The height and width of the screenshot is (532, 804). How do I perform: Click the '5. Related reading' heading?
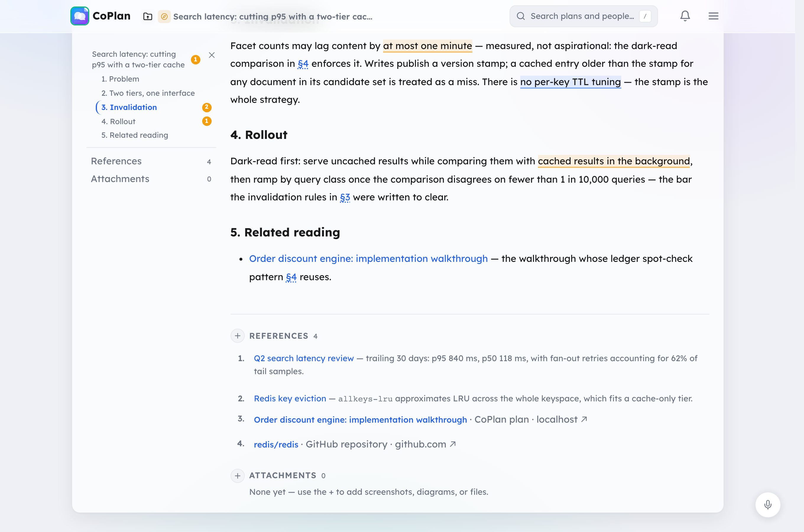pos(285,232)
